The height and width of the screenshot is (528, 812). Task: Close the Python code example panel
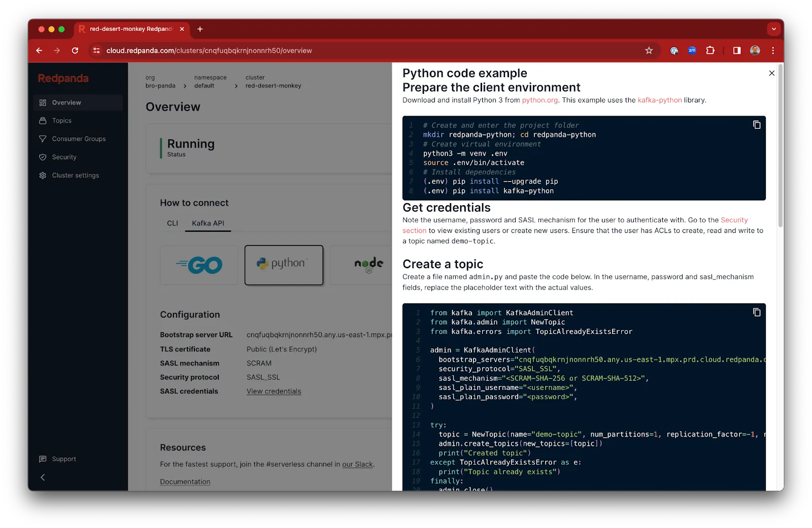click(771, 73)
